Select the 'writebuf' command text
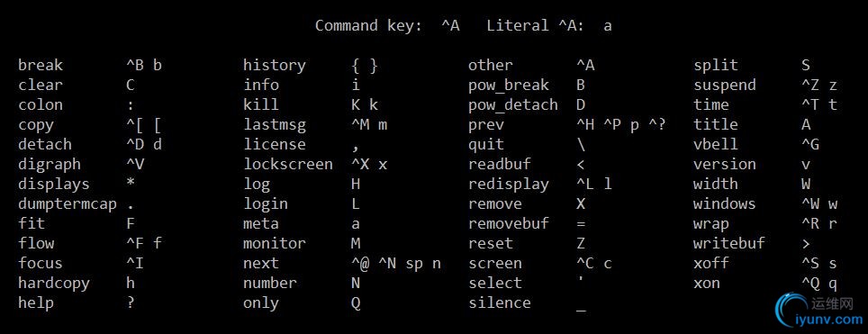This screenshot has height=334, width=868. [x=729, y=244]
